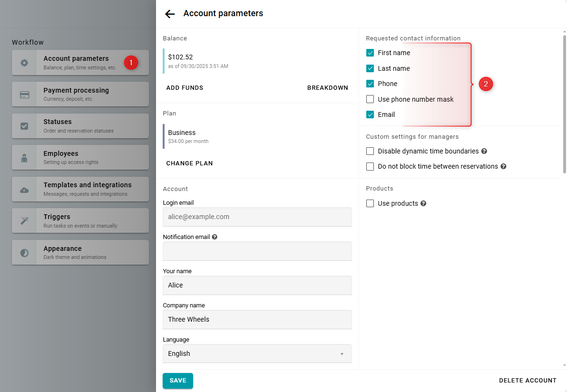Enable Use phone number mask
The height and width of the screenshot is (392, 567).
(x=370, y=99)
